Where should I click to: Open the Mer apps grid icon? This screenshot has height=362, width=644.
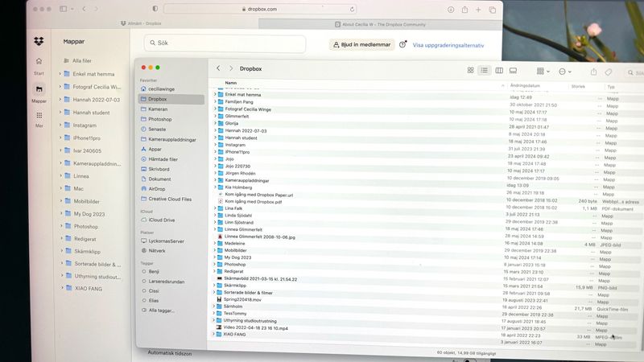click(x=39, y=115)
